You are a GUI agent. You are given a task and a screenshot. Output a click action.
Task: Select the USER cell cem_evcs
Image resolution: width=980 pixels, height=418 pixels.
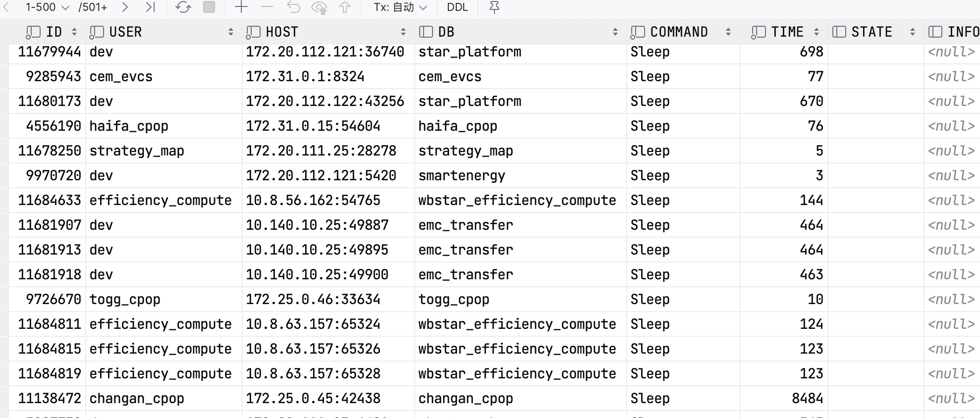(x=164, y=76)
